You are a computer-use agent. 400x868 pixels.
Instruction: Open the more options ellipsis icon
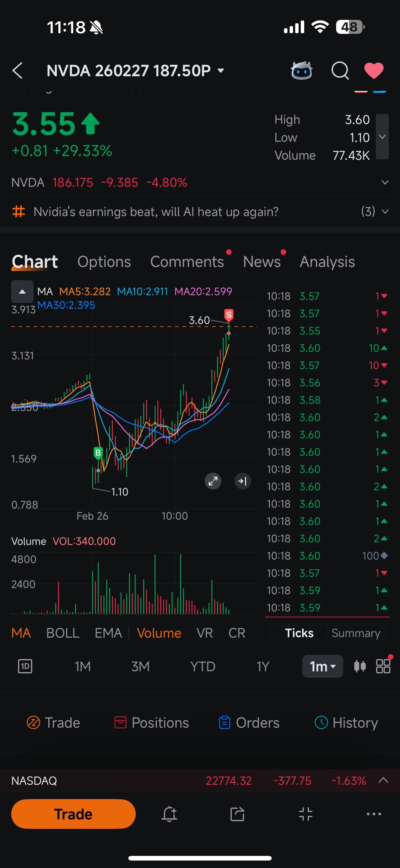pyautogui.click(x=374, y=814)
